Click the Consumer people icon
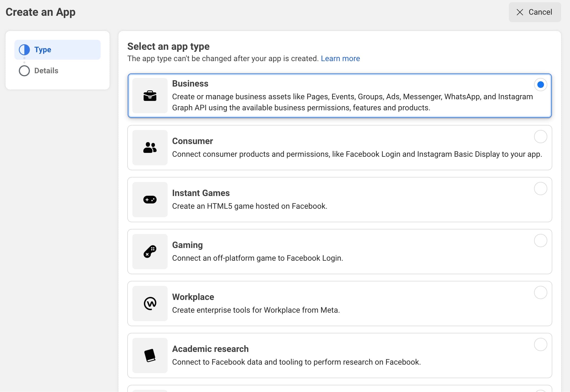 tap(150, 148)
